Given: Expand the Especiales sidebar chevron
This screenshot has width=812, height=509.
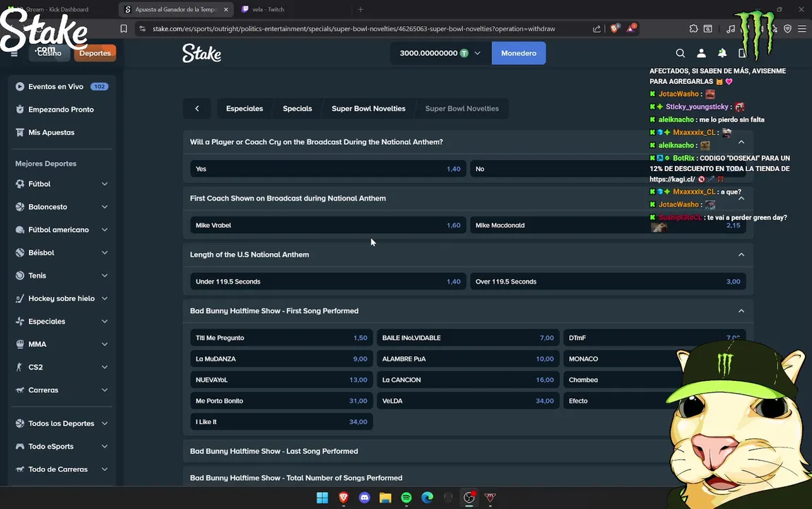Looking at the screenshot, I should click(x=105, y=321).
